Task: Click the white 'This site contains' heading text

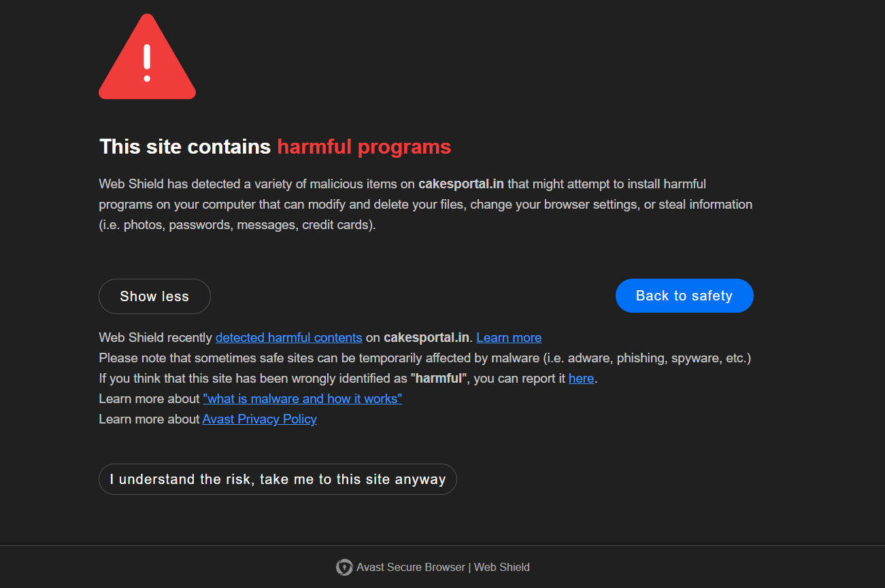Action: click(185, 147)
